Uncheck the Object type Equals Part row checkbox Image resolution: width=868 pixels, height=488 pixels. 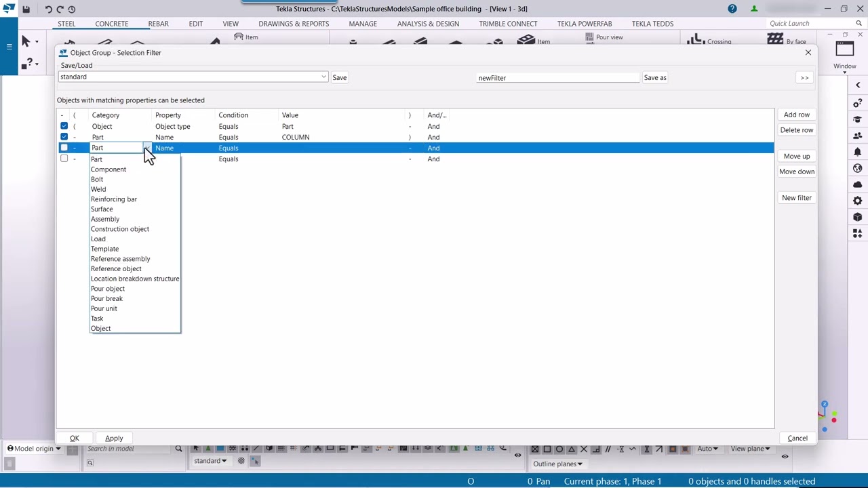[64, 126]
